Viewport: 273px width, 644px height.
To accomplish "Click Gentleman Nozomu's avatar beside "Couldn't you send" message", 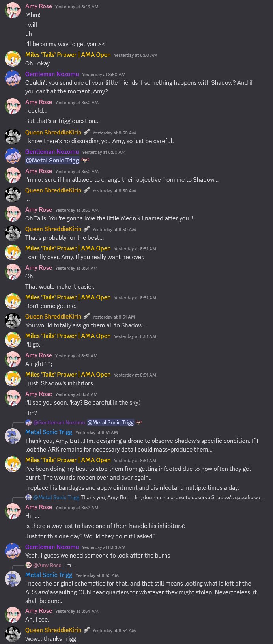I will [13, 78].
